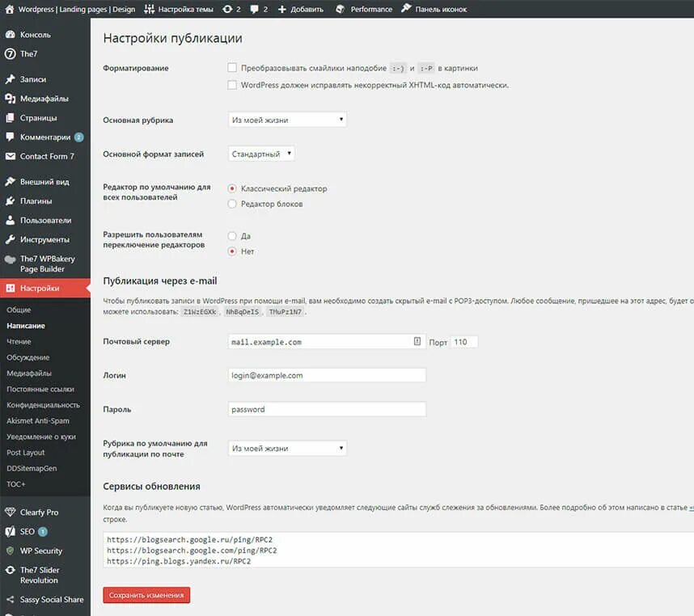Click the Консоль dashboard icon
694x616 pixels.
11,35
